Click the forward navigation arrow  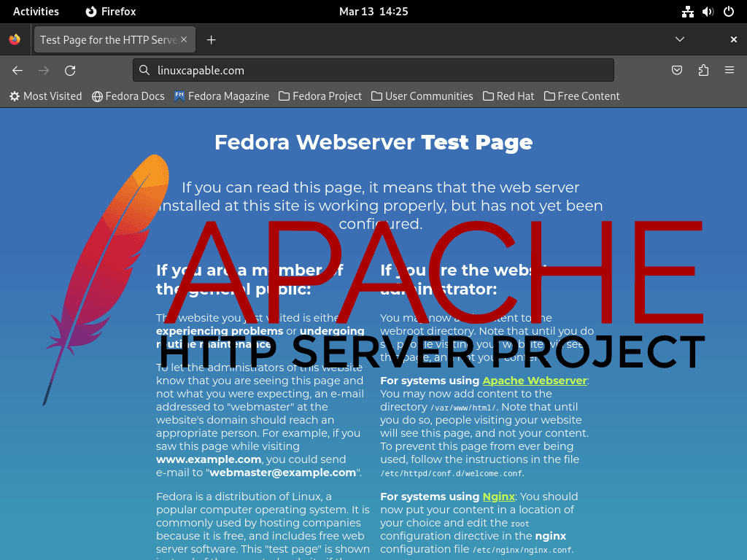(x=44, y=71)
